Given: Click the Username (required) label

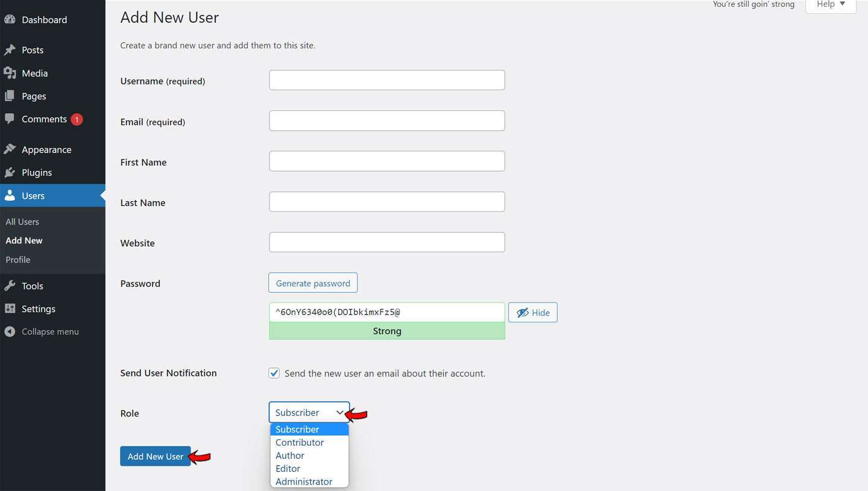Looking at the screenshot, I should coord(163,81).
